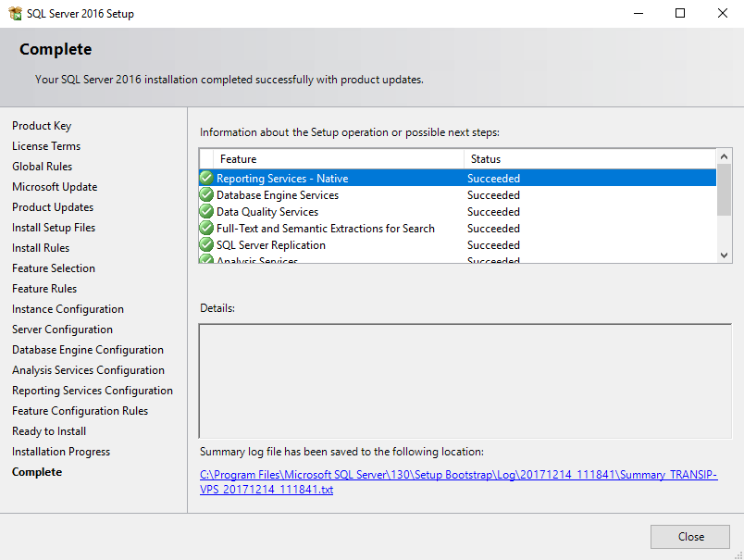The image size is (744, 560).
Task: Close the setup window with title bar X
Action: (x=722, y=13)
